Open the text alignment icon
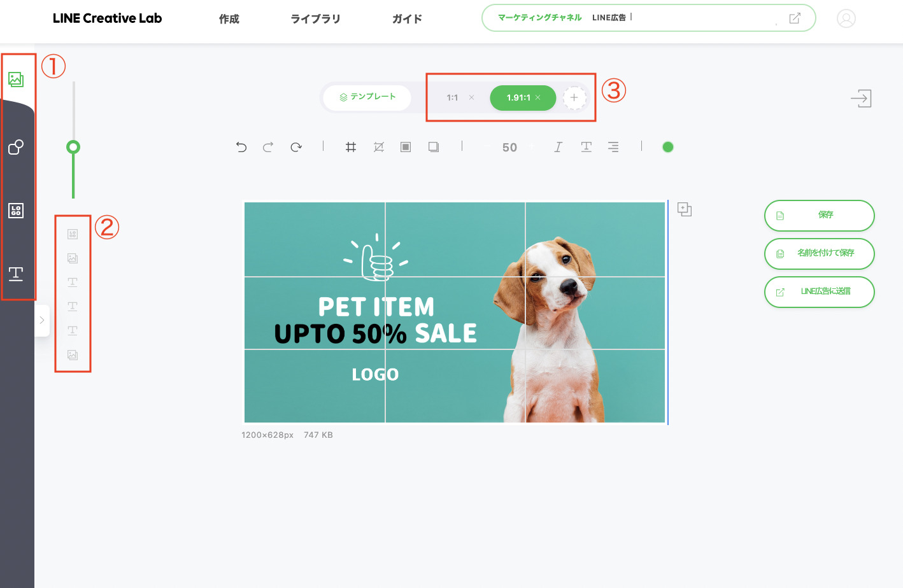Viewport: 903px width, 588px height. pos(613,147)
